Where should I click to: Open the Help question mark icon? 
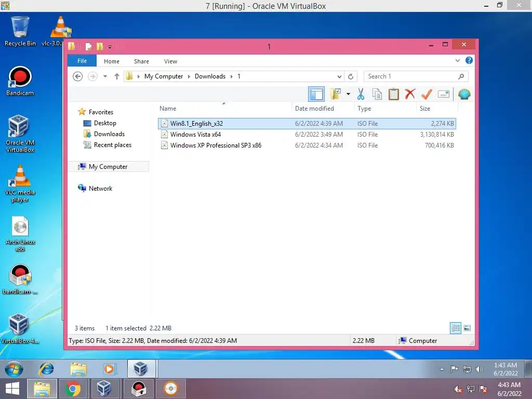[469, 60]
